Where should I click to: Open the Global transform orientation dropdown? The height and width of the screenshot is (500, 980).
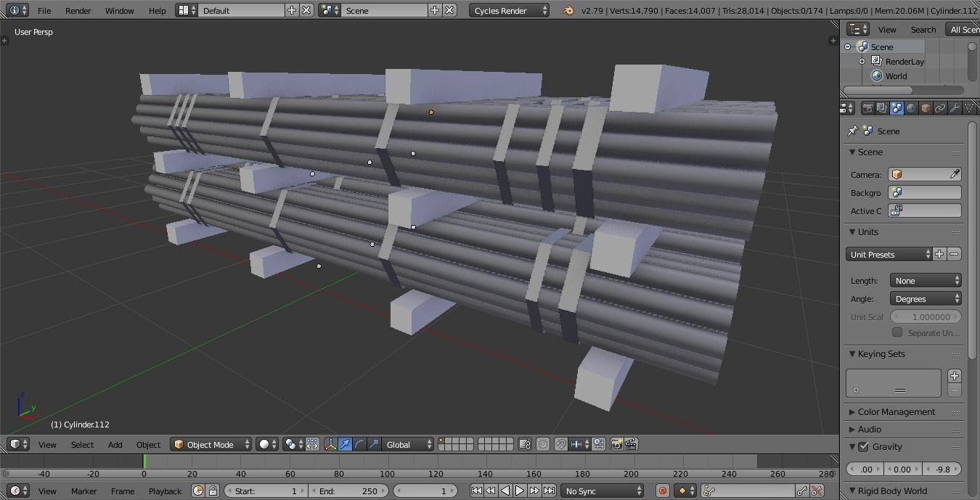405,444
